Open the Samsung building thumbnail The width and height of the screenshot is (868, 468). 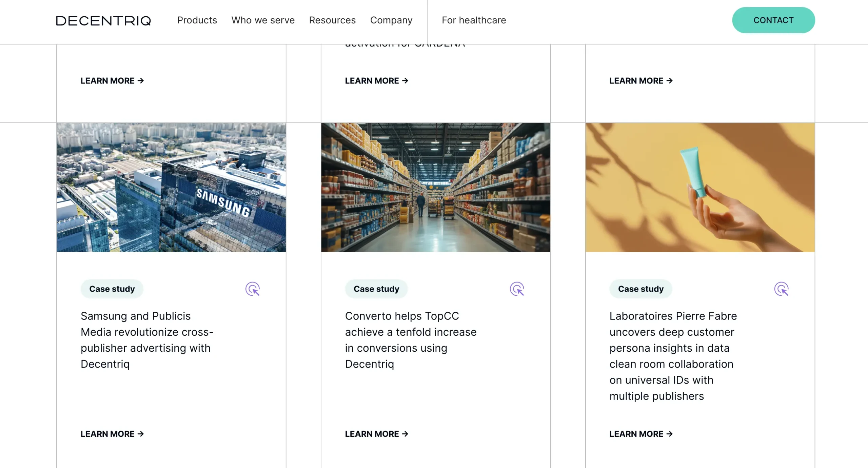171,188
